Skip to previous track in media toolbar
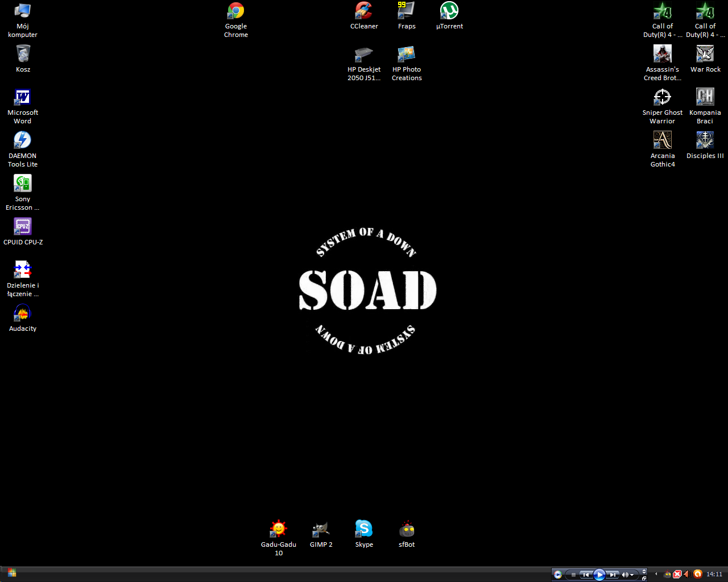Screen dimensions: 728x582 [x=586, y=575]
